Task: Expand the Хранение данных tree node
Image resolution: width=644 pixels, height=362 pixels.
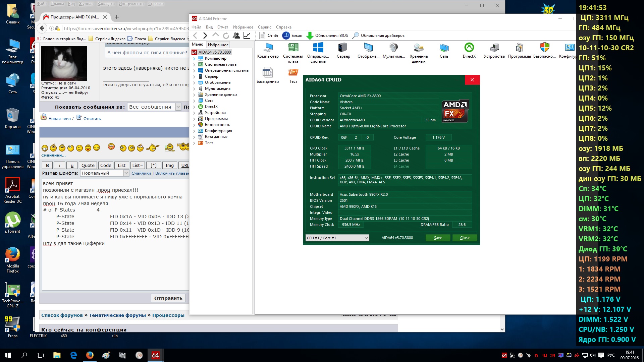Action: (194, 95)
